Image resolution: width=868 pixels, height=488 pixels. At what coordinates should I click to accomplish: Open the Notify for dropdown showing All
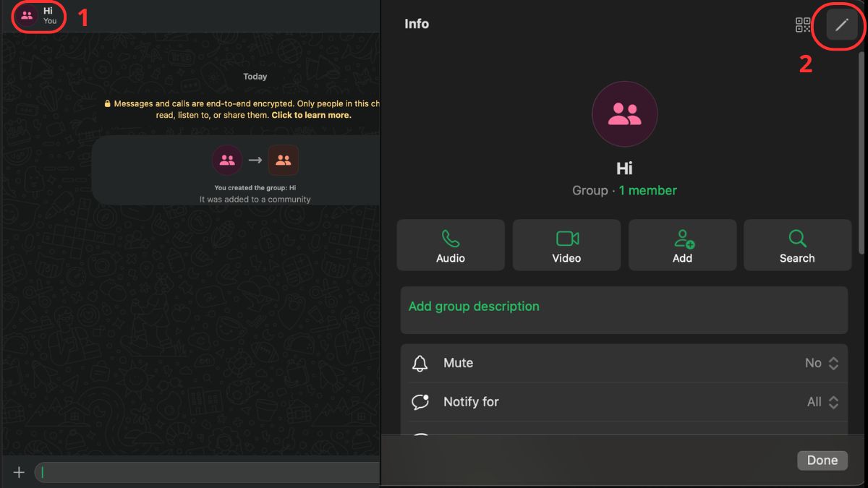pos(822,402)
